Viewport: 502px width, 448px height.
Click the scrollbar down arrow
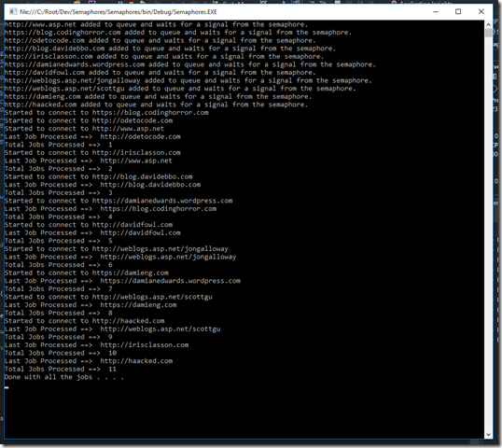pos(488,435)
